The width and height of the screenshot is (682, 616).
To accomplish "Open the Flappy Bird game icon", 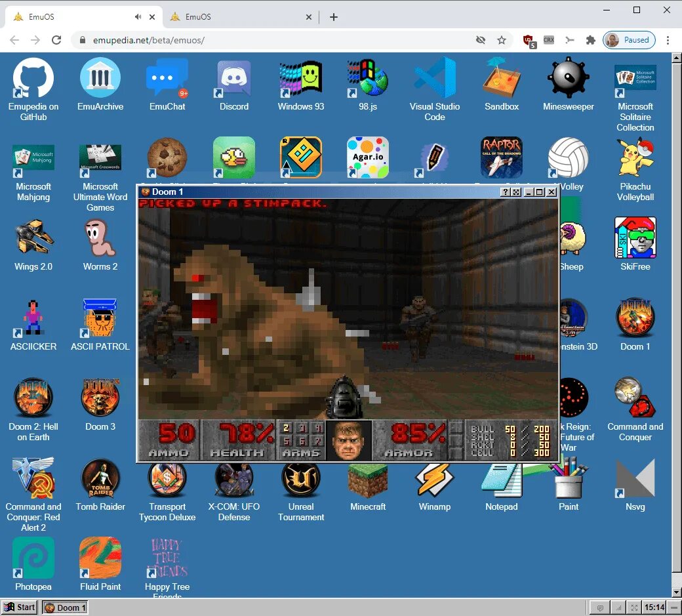I will tap(234, 157).
